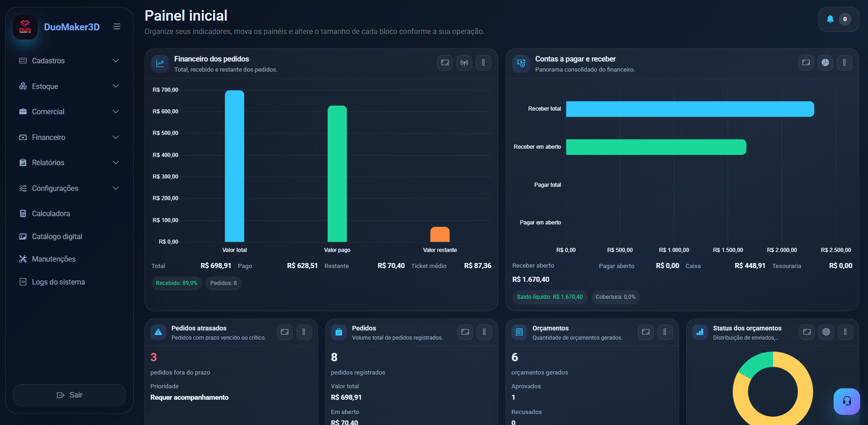Expand the Financeiro menu chevron
This screenshot has width=868, height=425.
pos(116,137)
